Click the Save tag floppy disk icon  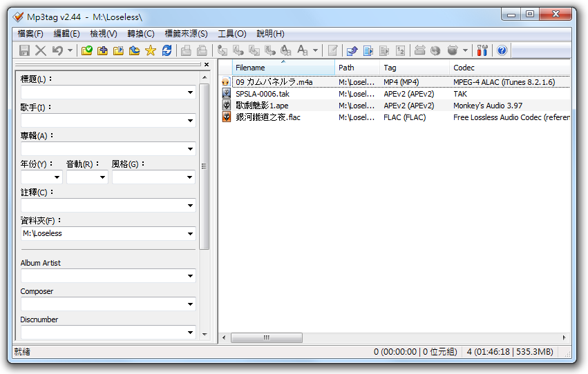click(24, 50)
